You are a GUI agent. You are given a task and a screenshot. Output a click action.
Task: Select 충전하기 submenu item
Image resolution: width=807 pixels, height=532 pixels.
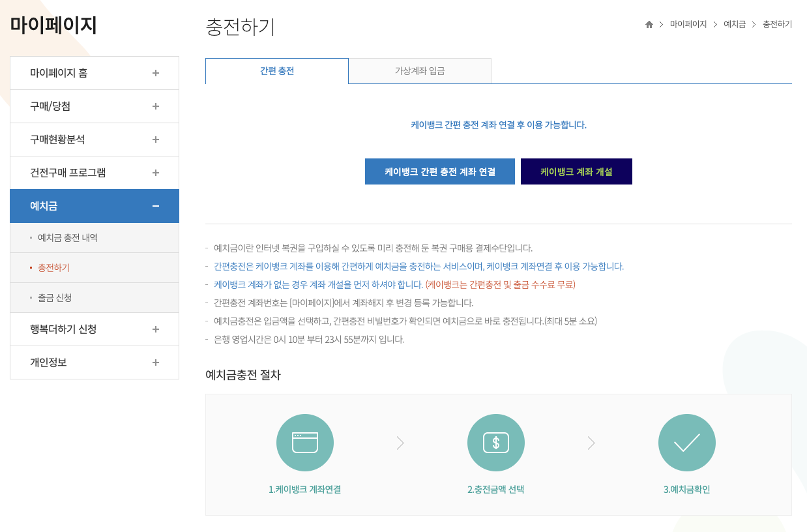[53, 268]
